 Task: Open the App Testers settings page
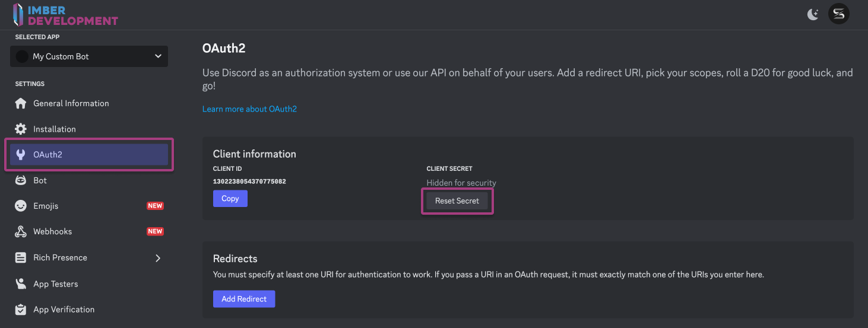point(56,284)
